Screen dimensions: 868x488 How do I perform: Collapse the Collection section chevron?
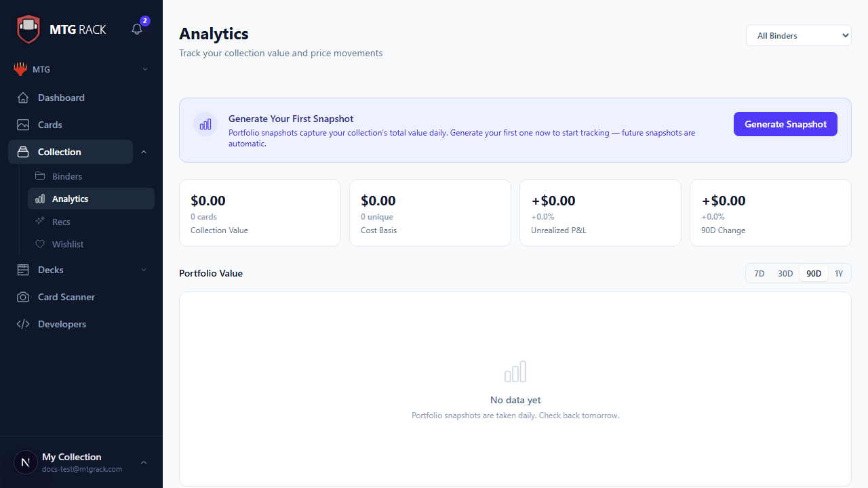[144, 152]
